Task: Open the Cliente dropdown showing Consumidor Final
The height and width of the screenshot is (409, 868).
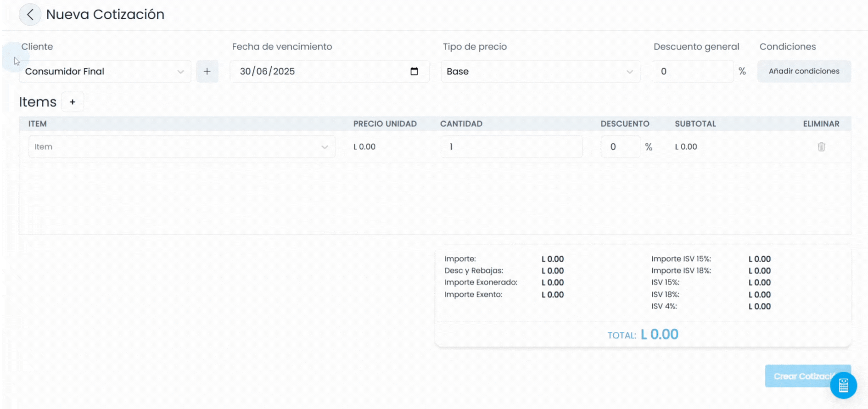Action: tap(105, 72)
